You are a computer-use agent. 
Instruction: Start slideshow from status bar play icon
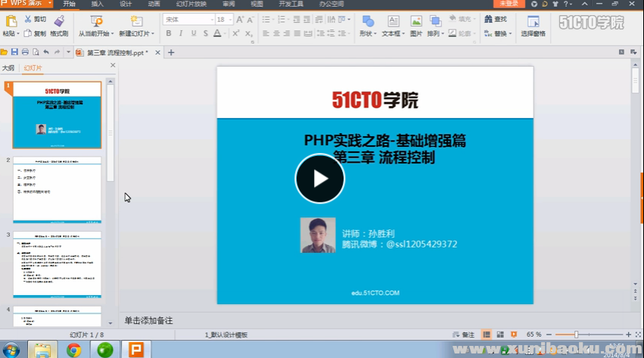point(514,335)
